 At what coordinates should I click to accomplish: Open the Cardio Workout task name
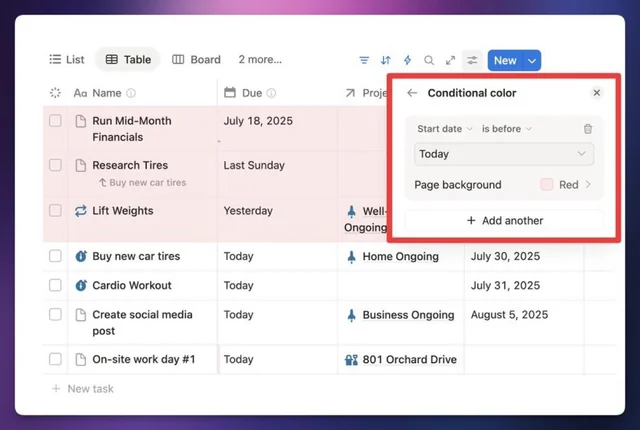pyautogui.click(x=132, y=285)
